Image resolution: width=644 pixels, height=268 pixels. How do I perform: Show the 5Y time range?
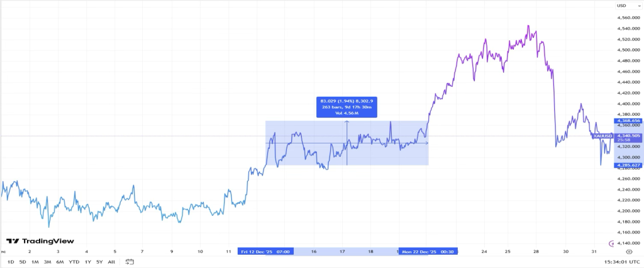(99, 261)
